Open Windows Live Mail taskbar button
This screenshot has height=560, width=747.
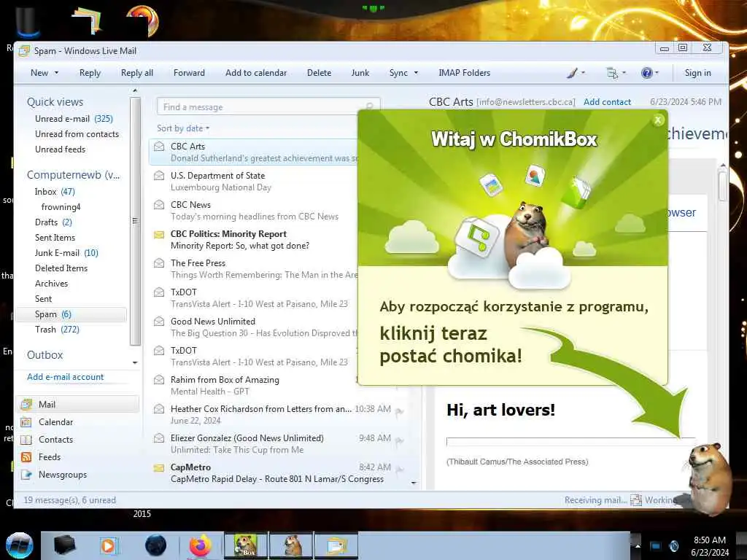tap(336, 545)
